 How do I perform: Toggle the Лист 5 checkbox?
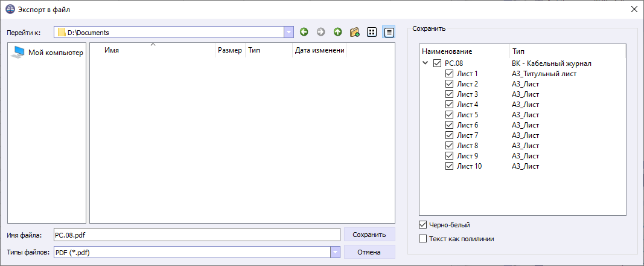coord(449,115)
